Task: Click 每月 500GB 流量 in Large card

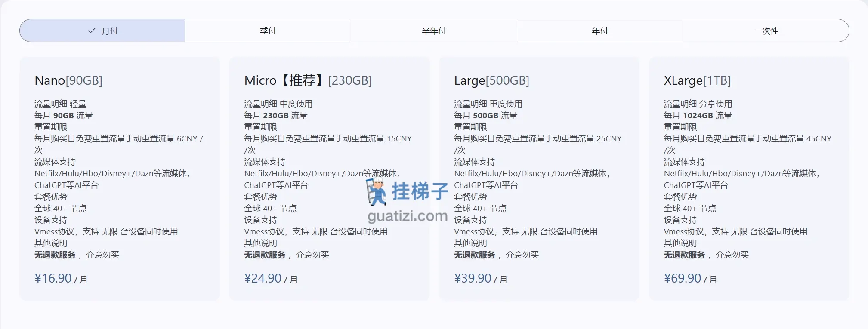Action: click(x=485, y=116)
